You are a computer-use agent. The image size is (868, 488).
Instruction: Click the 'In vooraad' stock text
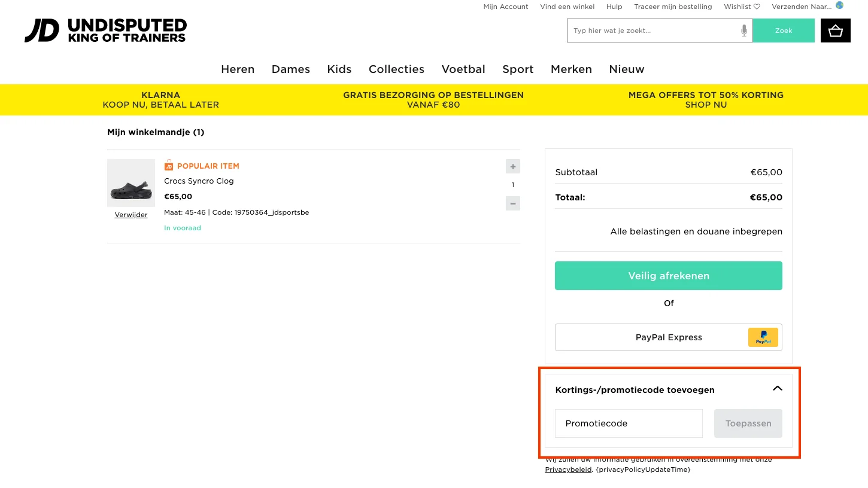click(183, 228)
